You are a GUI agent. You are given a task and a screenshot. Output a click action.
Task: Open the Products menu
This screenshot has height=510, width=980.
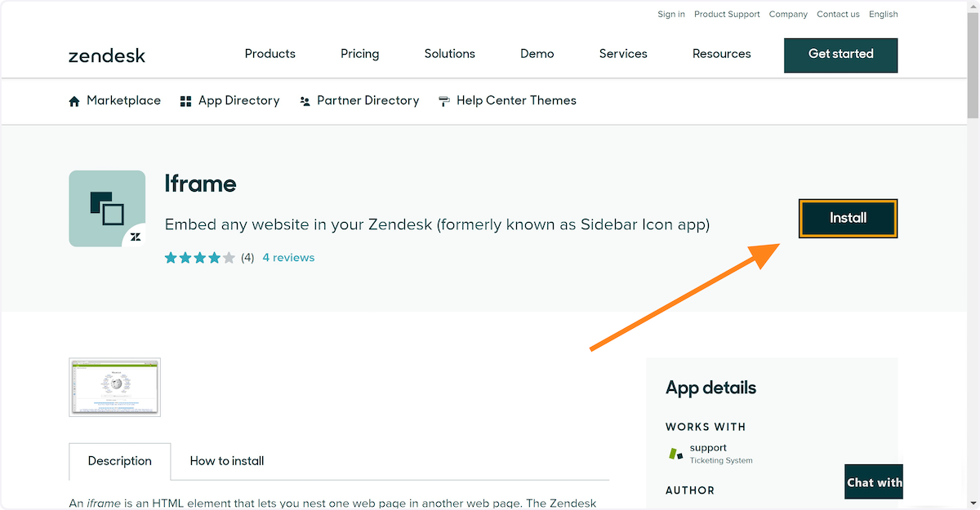click(270, 54)
